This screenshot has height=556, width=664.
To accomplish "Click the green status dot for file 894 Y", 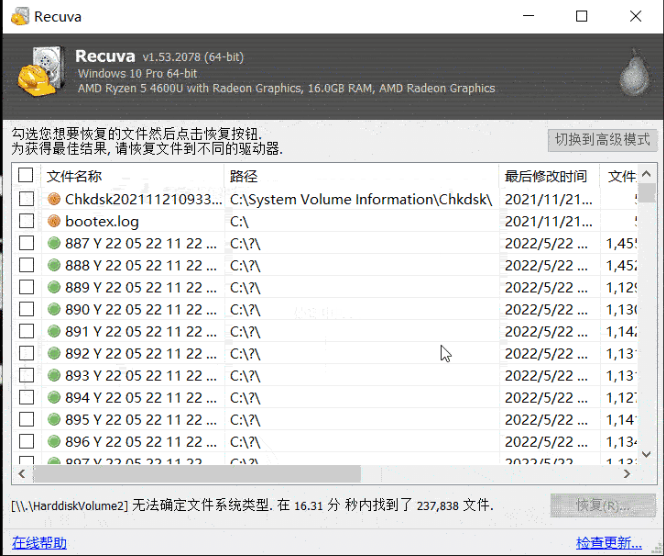I will click(54, 397).
